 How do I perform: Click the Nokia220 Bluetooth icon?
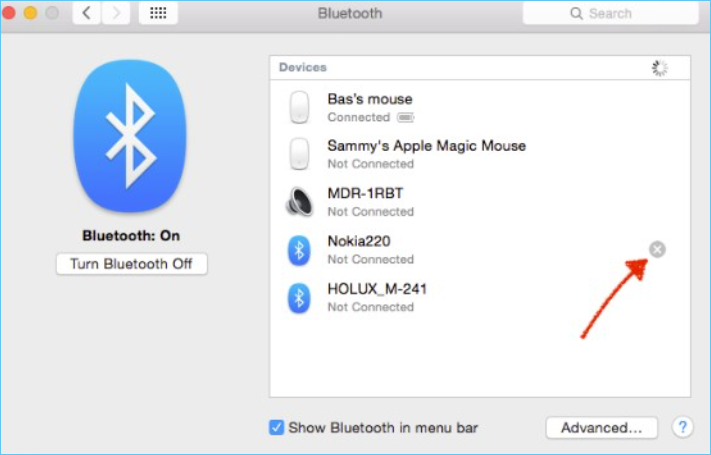[299, 250]
